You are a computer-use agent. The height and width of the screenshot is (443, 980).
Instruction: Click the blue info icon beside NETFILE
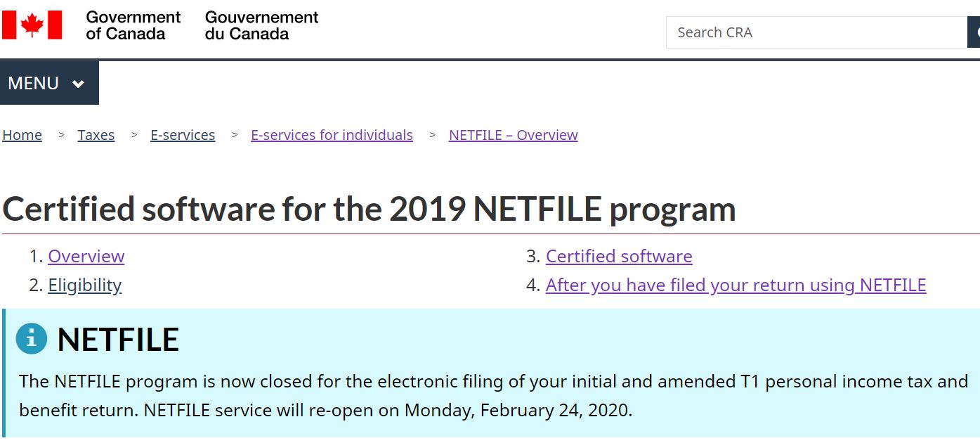click(x=32, y=339)
